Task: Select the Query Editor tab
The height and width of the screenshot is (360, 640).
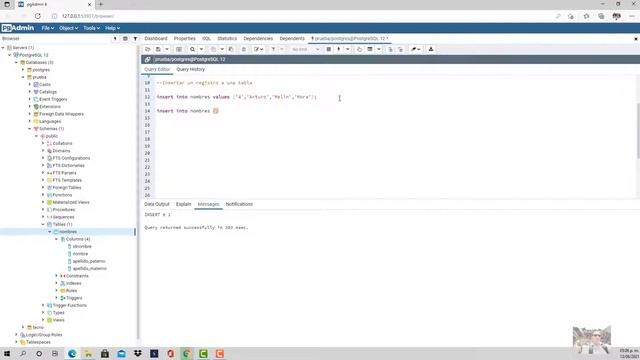Action: (157, 69)
